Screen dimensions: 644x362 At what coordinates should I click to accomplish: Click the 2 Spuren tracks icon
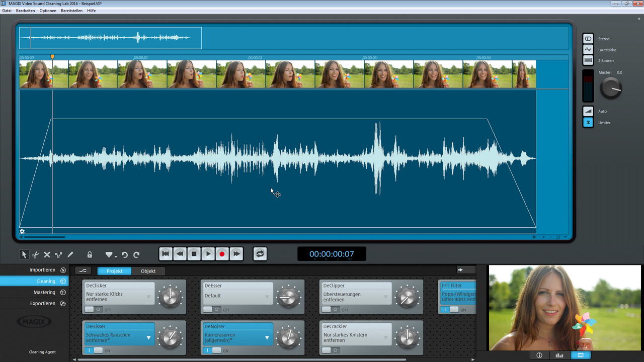(588, 60)
